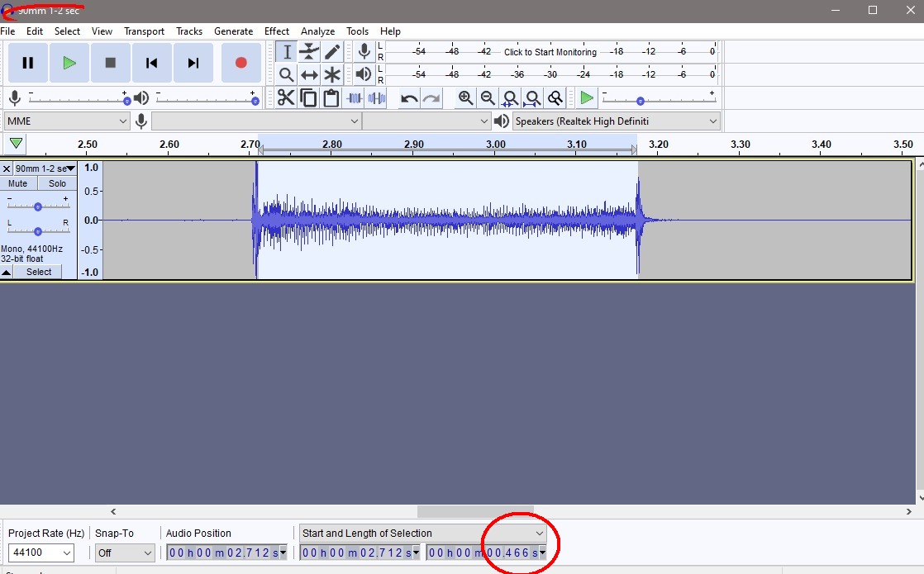Open the Generate menu
Viewport: 924px width, 574px height.
coord(233,31)
